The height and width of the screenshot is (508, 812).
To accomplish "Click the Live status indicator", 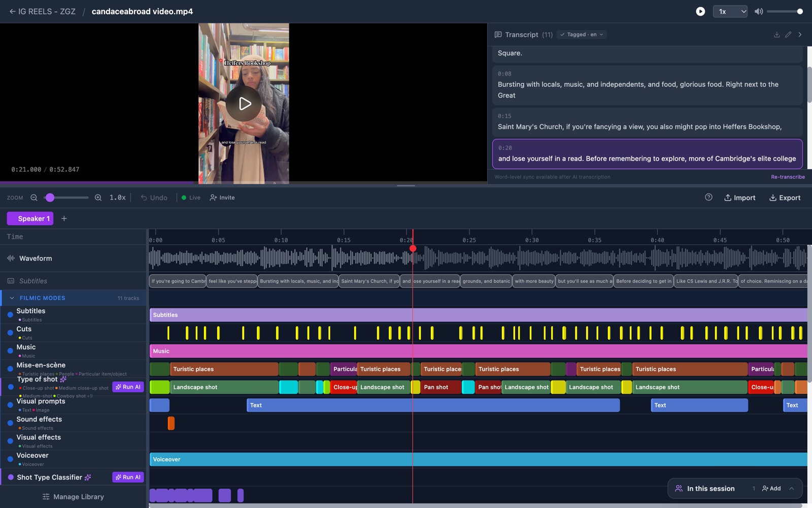I will click(x=191, y=198).
